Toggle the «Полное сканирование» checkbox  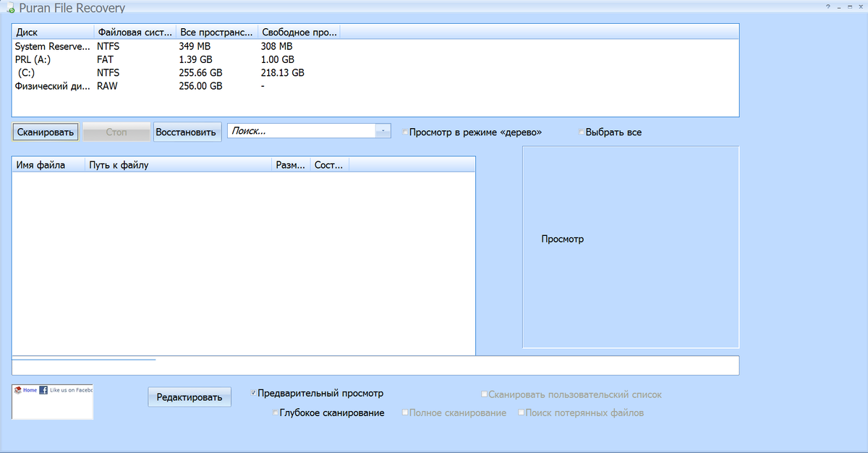click(x=405, y=412)
